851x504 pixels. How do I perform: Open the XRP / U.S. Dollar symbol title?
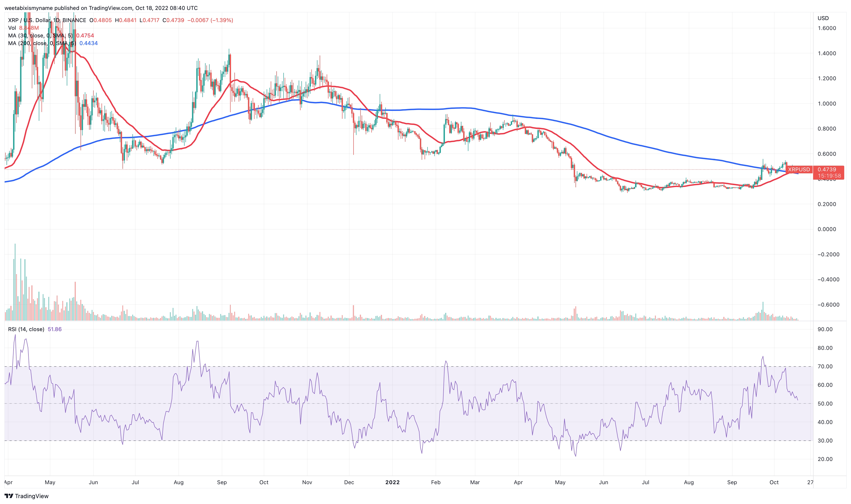tap(47, 20)
